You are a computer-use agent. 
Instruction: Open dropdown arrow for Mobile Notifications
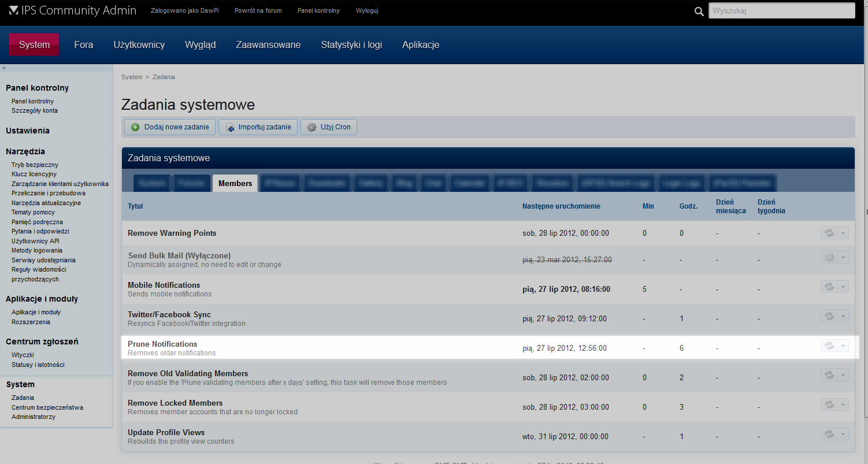coord(843,287)
